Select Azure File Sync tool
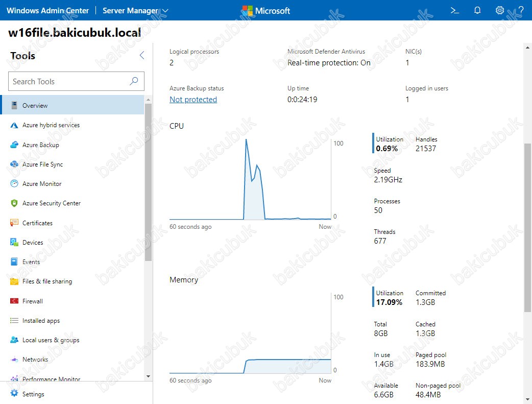Viewport: 532px width, 404px height. pyautogui.click(x=72, y=164)
